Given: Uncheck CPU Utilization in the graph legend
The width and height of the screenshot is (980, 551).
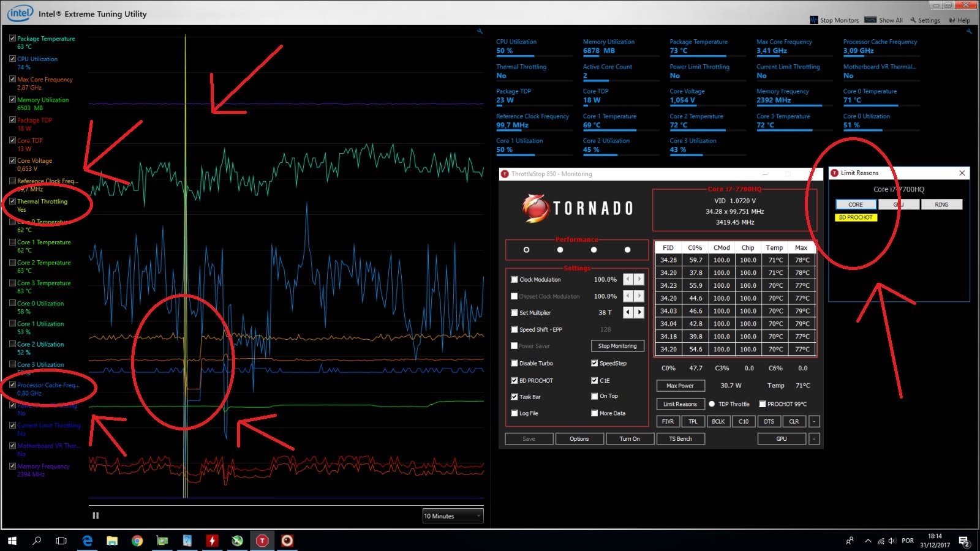Looking at the screenshot, I should point(12,59).
